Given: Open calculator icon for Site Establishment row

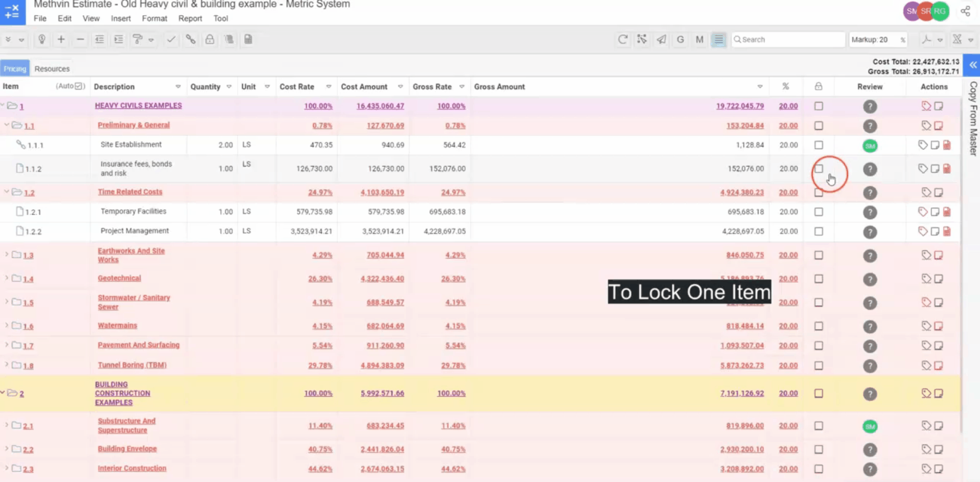Looking at the screenshot, I should pyautogui.click(x=947, y=145).
